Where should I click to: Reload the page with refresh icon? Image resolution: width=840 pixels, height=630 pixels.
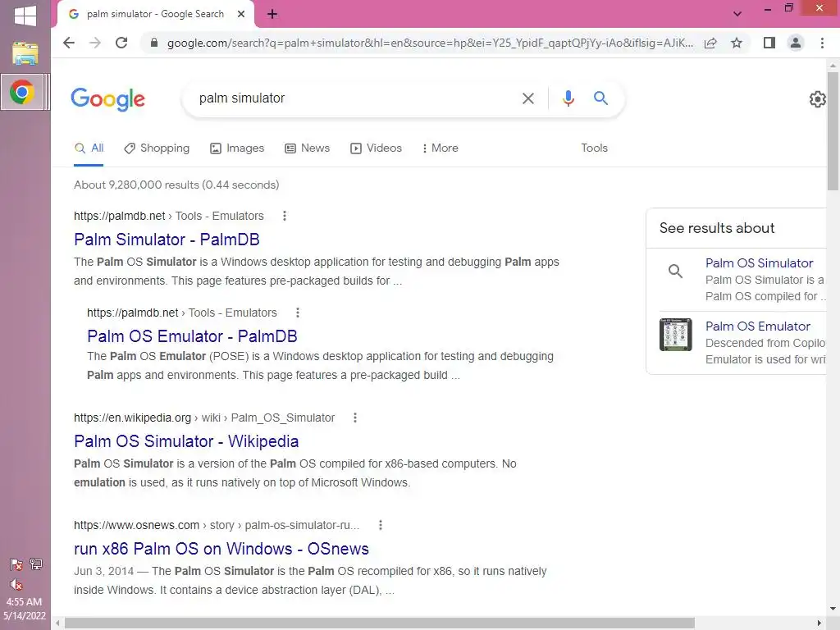[121, 43]
